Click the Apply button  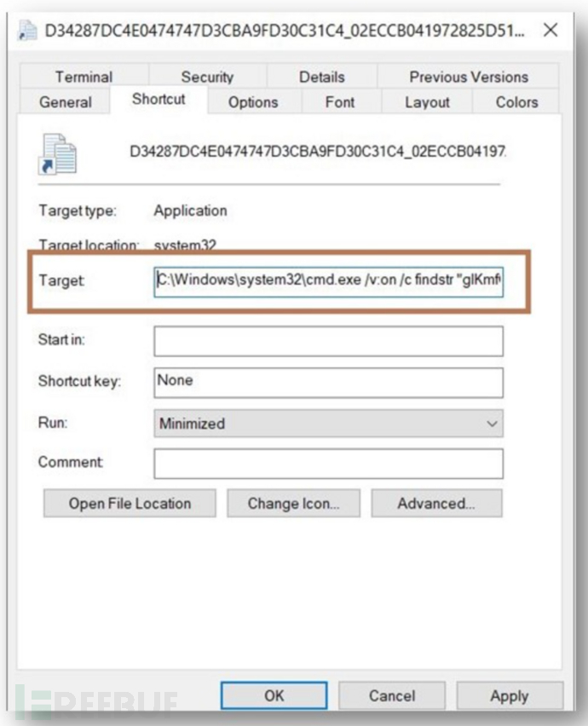tap(510, 695)
